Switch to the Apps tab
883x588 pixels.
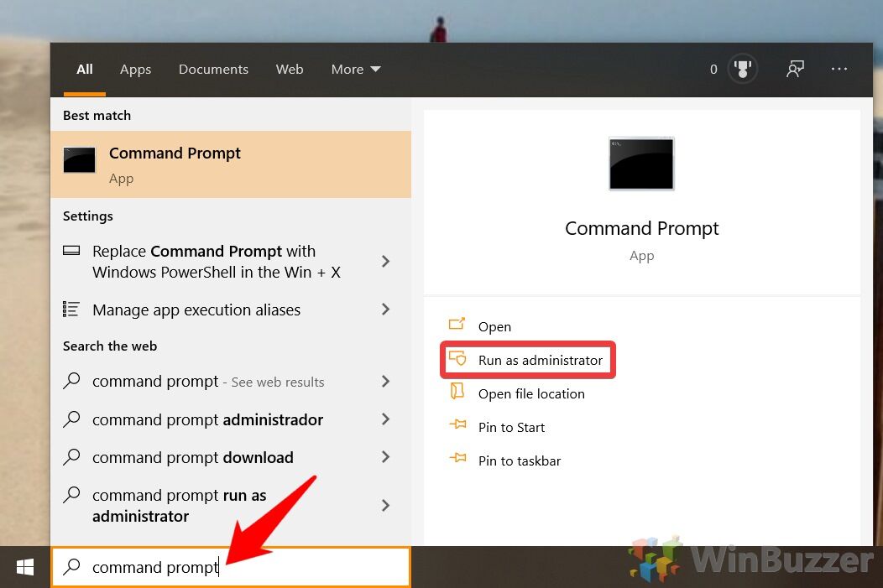[x=135, y=69]
